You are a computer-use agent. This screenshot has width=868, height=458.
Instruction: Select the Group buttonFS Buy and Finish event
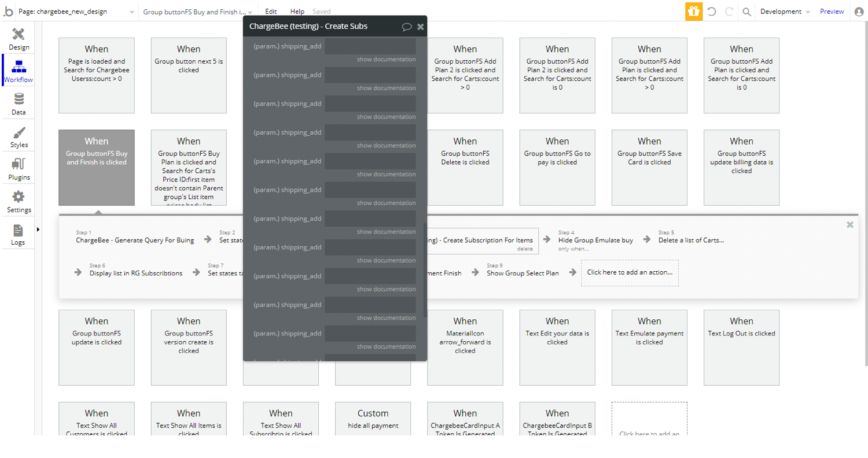click(97, 167)
